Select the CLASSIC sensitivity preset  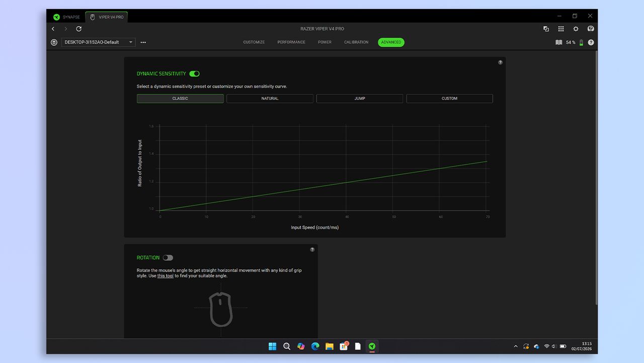pyautogui.click(x=180, y=99)
